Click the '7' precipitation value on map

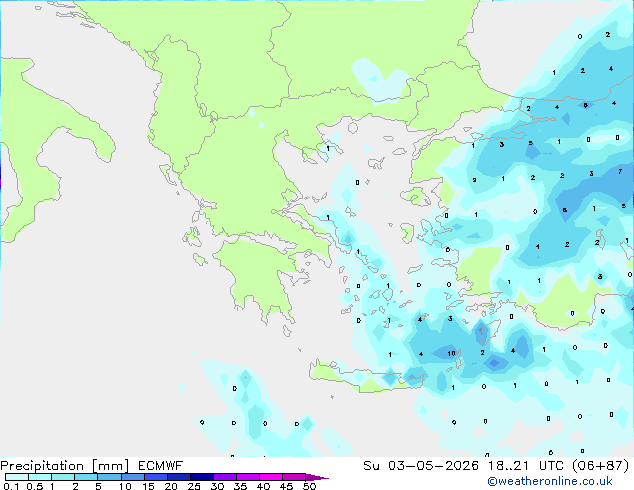(620, 172)
